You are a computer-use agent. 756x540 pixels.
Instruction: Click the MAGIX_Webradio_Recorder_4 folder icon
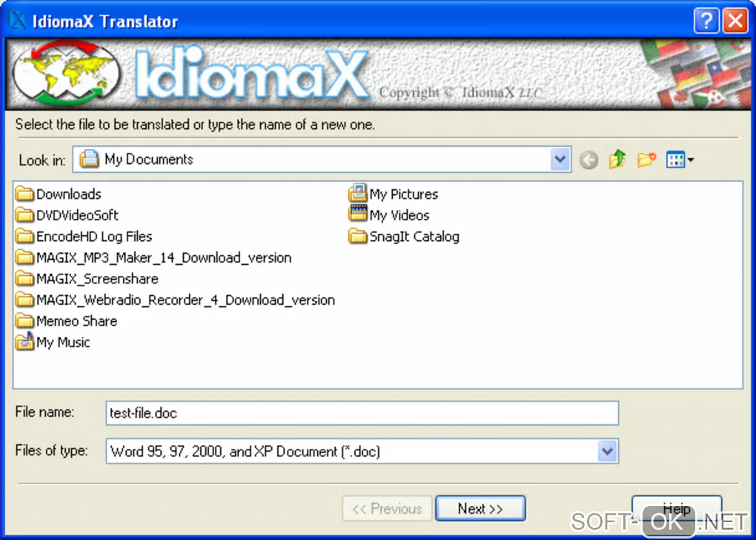point(24,300)
